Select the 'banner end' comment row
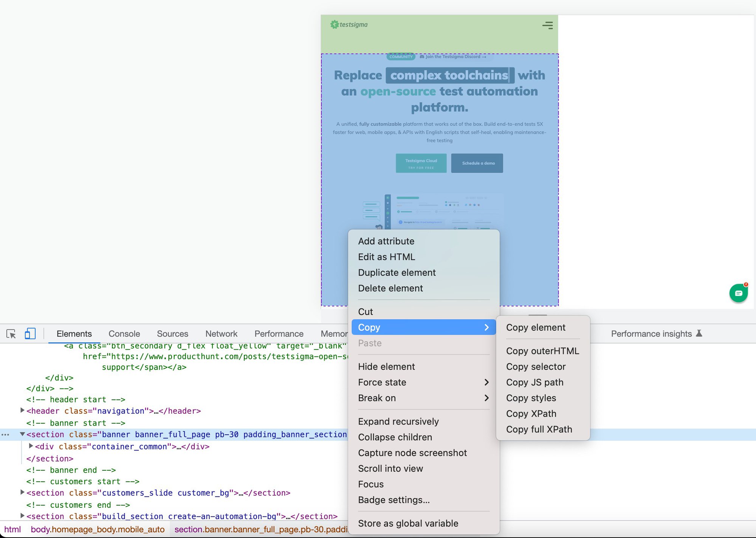The height and width of the screenshot is (538, 756). (x=71, y=470)
